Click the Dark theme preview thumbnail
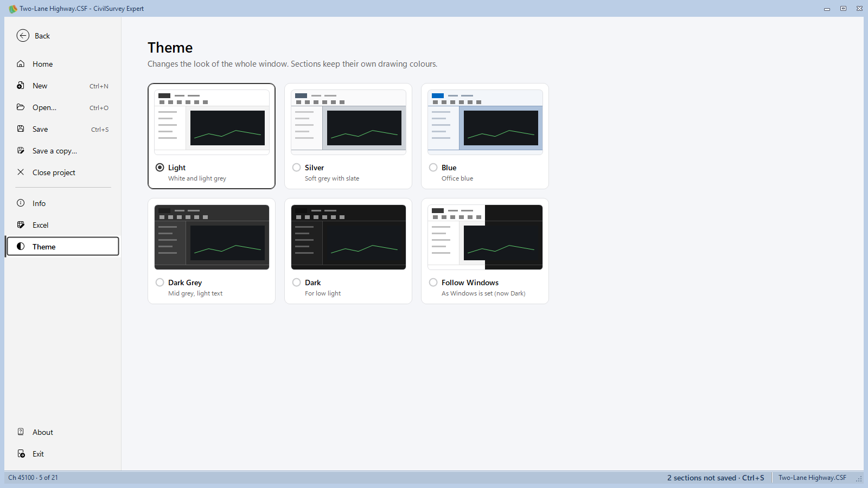868x488 pixels. (348, 237)
